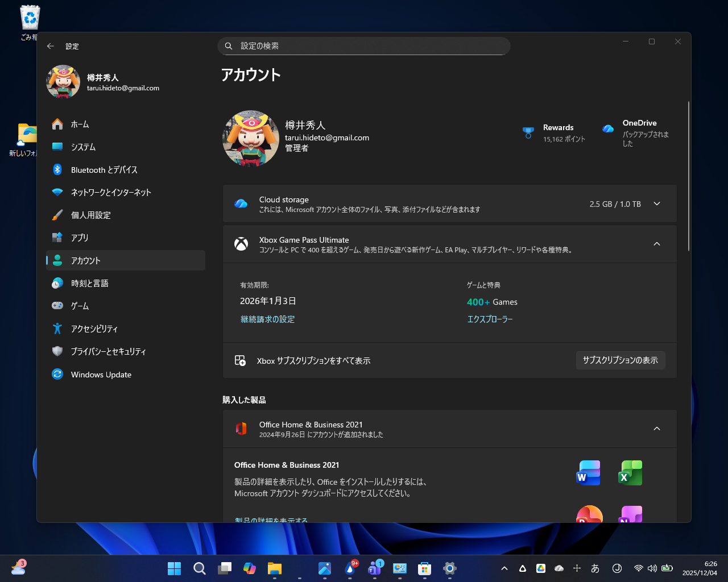This screenshot has height=582, width=728.
Task: Open the ごみ箱 Recycle Bin desktop icon
Action: 30,23
